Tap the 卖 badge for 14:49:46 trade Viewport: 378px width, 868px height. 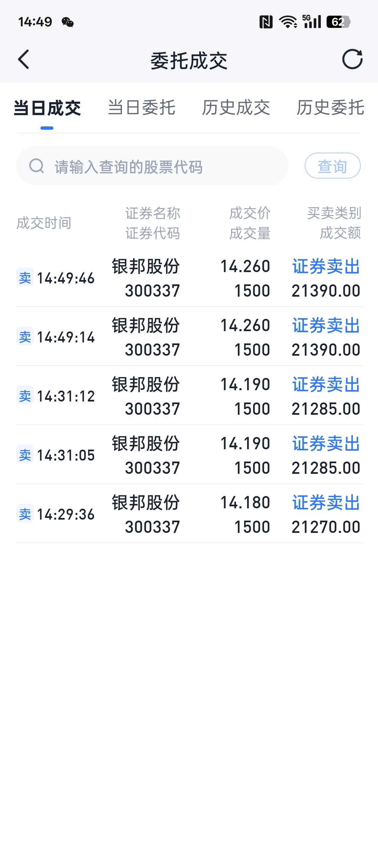pyautogui.click(x=25, y=278)
